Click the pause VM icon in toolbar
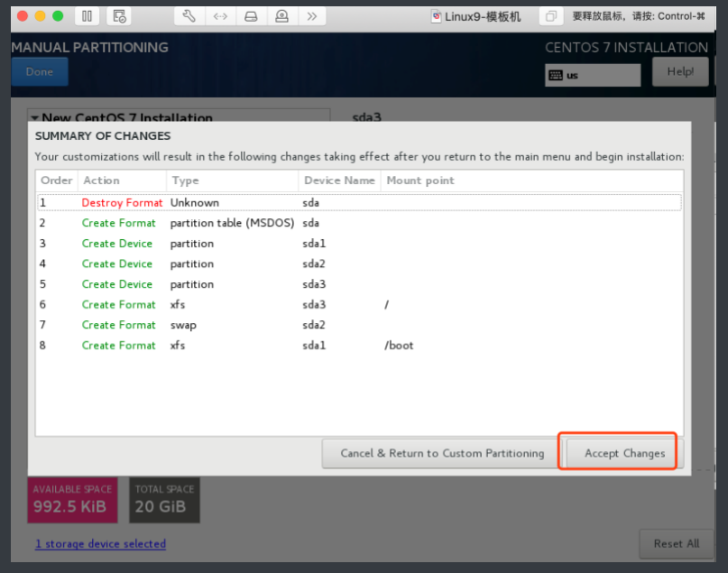The width and height of the screenshot is (728, 573). point(87,16)
